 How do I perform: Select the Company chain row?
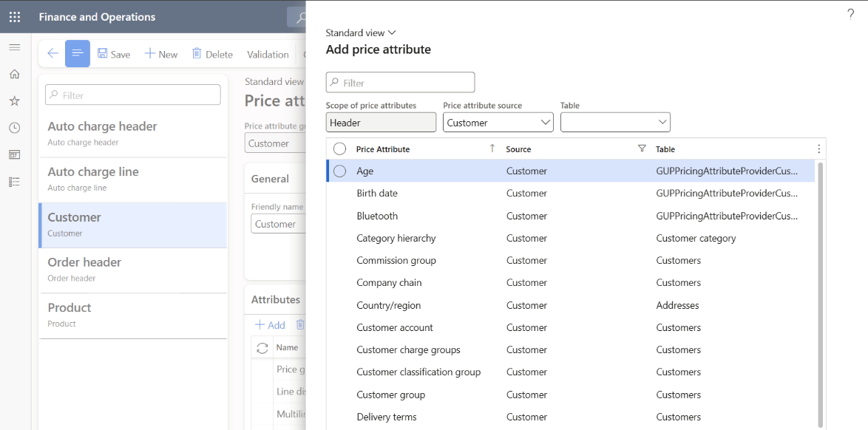[570, 282]
